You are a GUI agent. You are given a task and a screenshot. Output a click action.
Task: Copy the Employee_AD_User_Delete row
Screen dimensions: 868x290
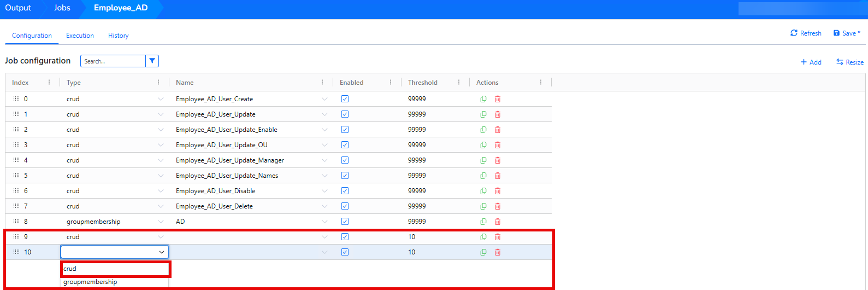pos(483,206)
